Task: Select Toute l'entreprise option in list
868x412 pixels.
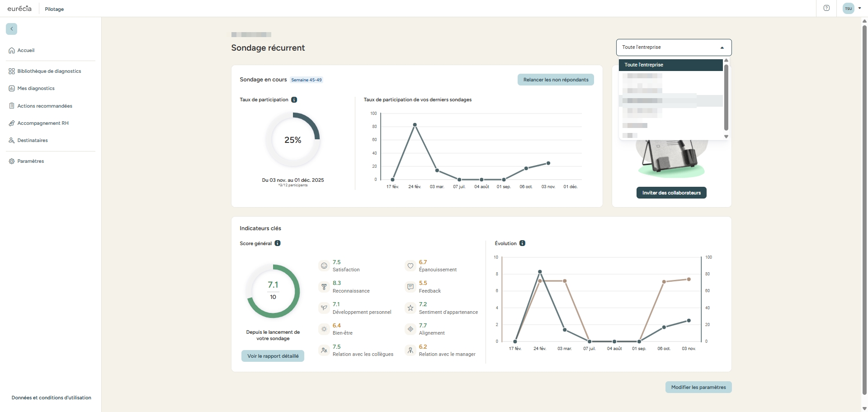Action: 670,65
